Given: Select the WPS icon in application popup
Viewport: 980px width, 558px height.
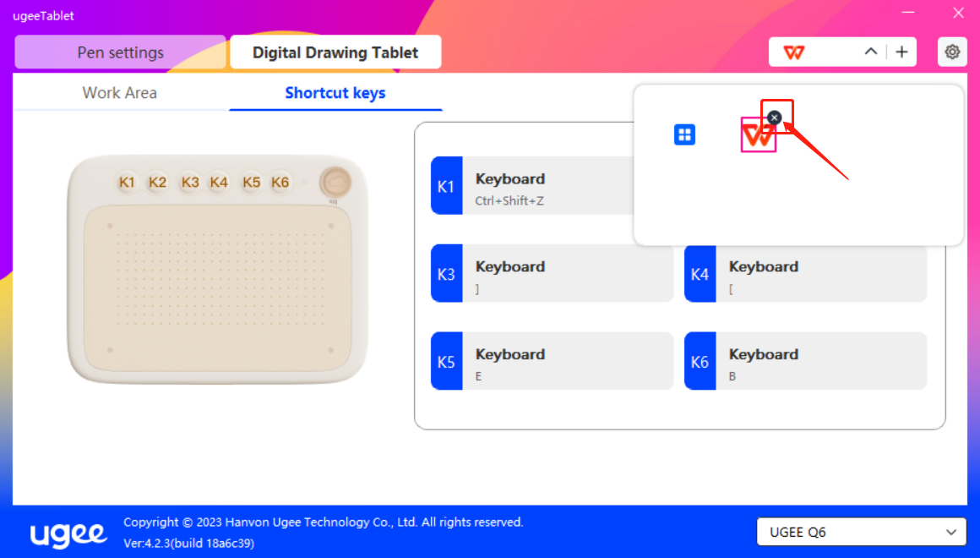Looking at the screenshot, I should (x=758, y=136).
